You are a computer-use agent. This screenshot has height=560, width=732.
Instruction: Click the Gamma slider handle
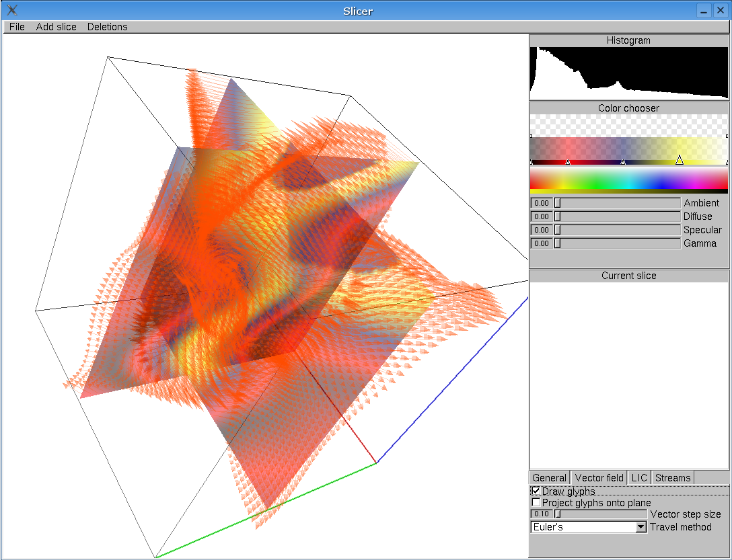(558, 243)
